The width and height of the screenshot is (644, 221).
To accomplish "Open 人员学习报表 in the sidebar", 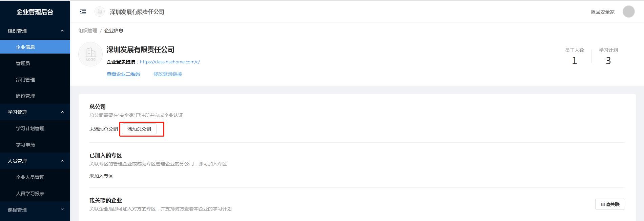I will (35, 194).
